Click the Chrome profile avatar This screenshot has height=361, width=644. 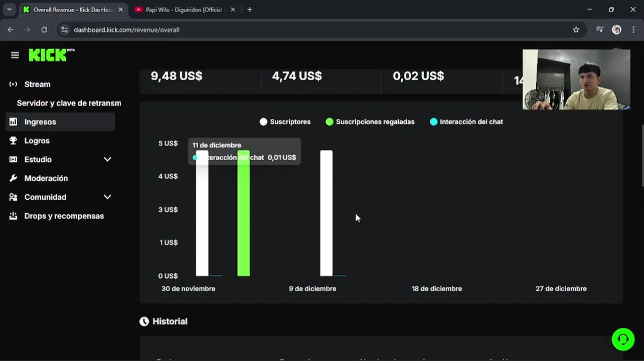click(x=616, y=30)
